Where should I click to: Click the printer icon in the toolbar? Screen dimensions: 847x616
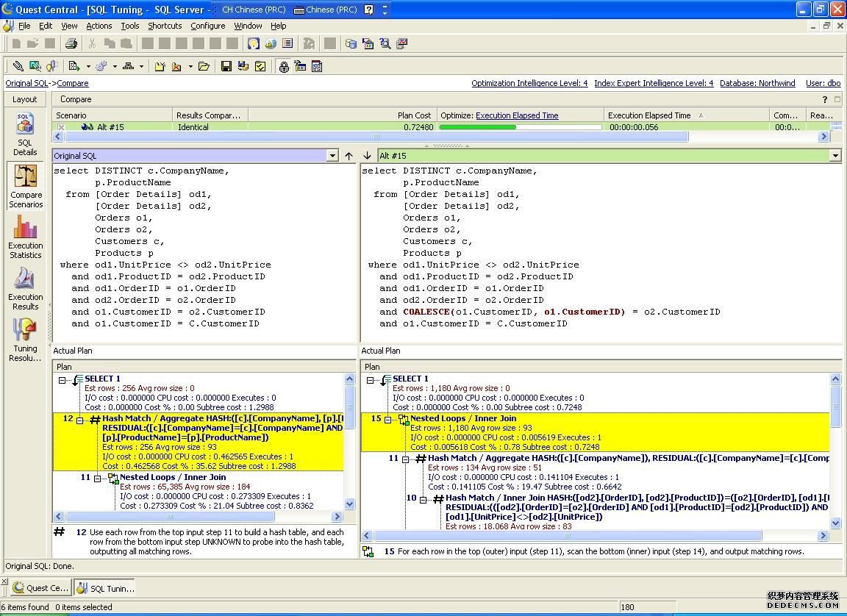(x=71, y=44)
